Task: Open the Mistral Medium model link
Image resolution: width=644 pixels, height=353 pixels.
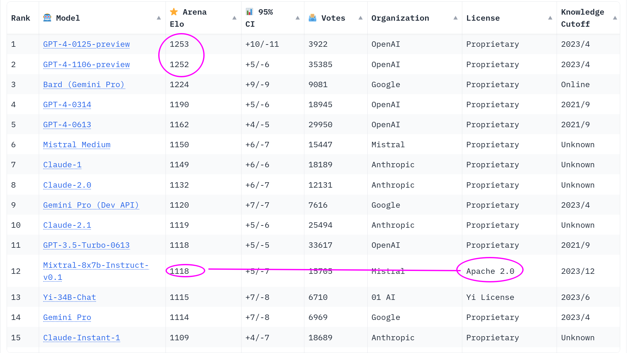Action: pyautogui.click(x=77, y=145)
